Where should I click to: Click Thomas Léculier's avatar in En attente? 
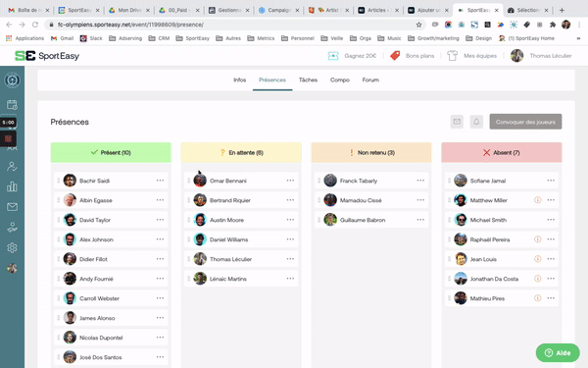[x=200, y=259]
